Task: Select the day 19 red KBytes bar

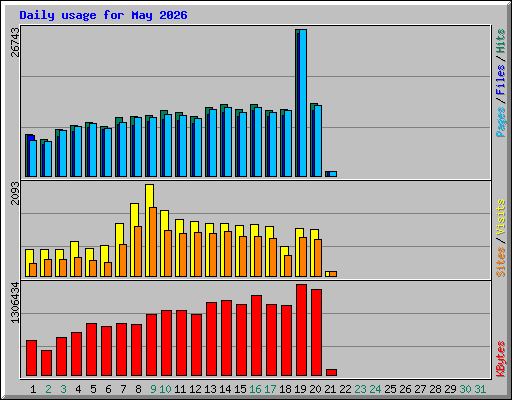Action: 301,330
